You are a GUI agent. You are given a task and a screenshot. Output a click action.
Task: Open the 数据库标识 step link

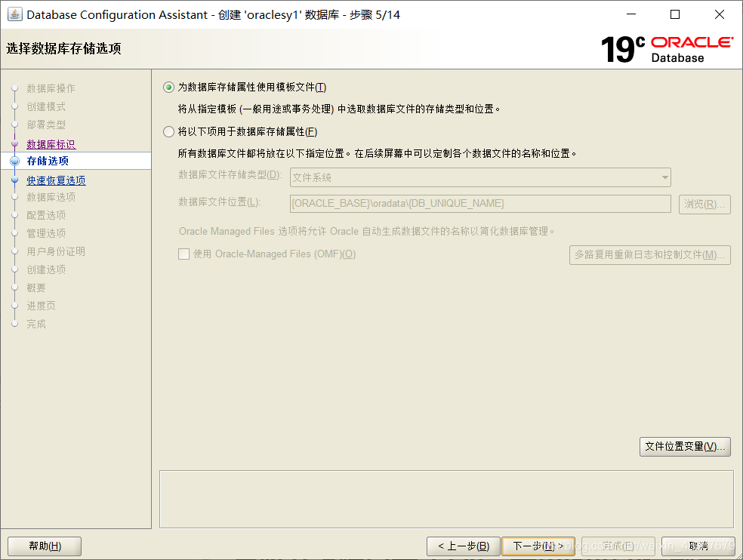[51, 144]
